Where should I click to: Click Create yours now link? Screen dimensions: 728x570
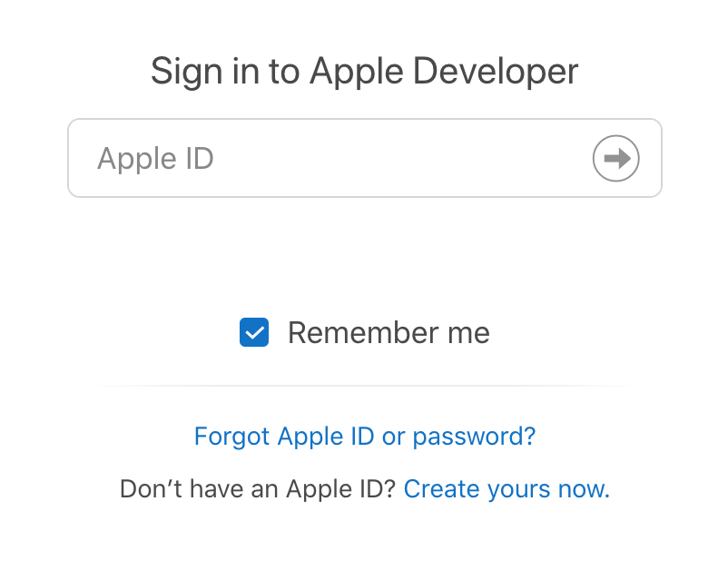pos(507,489)
